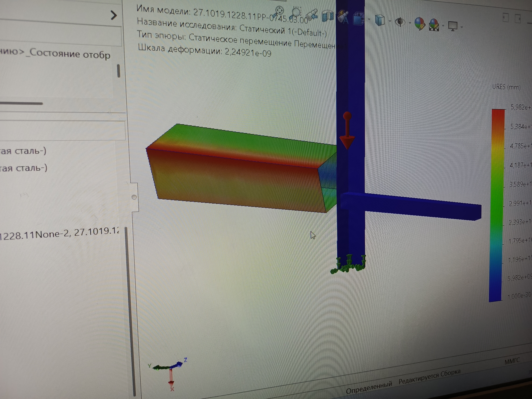
Task: Expand the View Settings monitor dropdown arrow
Action: (x=461, y=27)
